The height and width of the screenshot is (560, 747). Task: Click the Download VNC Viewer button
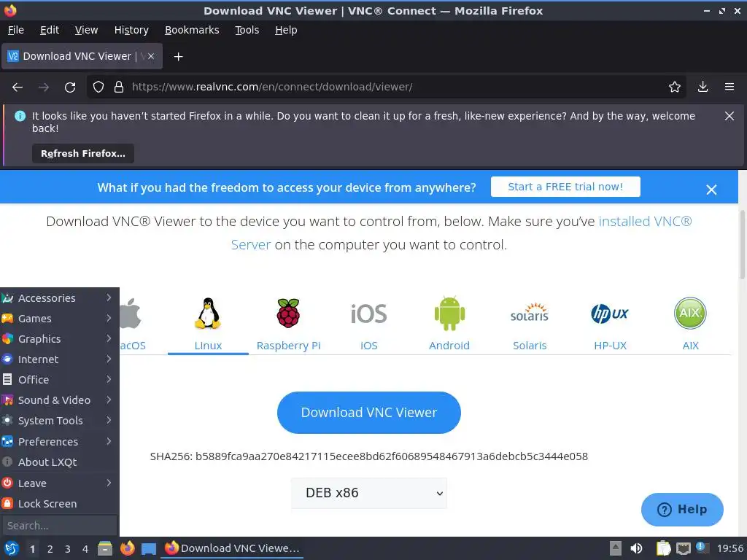368,413
